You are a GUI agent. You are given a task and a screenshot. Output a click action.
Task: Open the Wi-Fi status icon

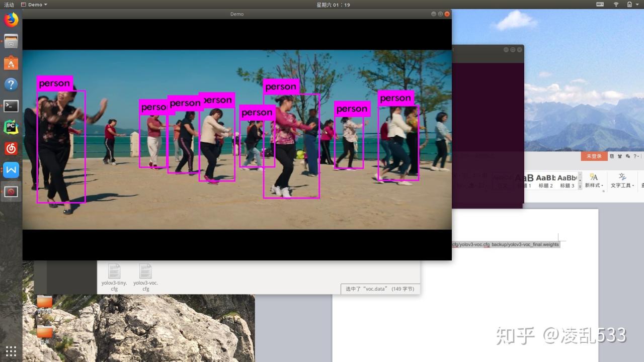[x=616, y=5]
